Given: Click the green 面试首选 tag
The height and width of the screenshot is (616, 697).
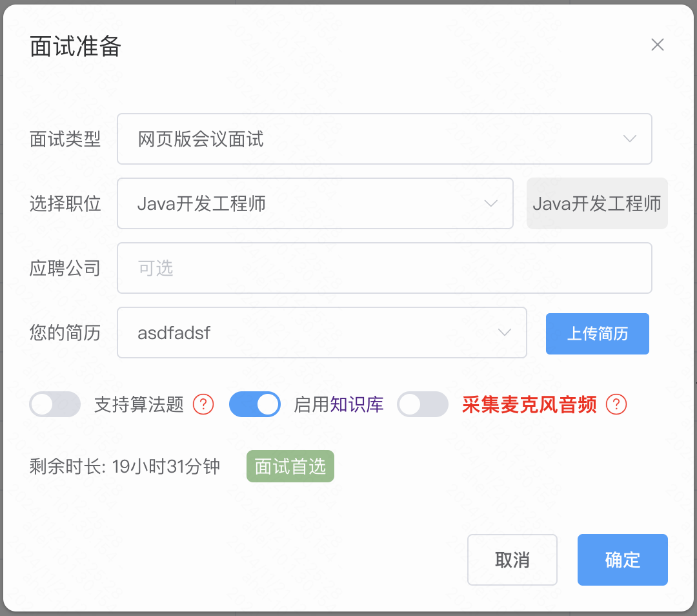Looking at the screenshot, I should (x=290, y=467).
